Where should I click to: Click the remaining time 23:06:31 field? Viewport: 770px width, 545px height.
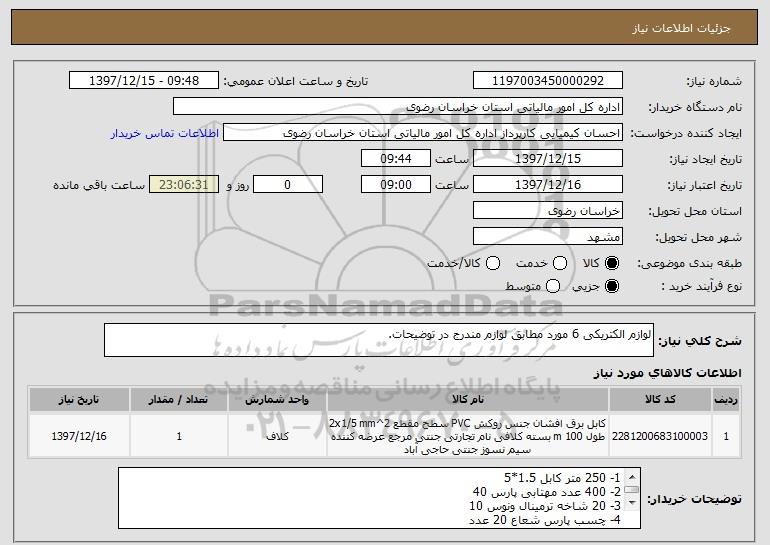click(x=184, y=185)
